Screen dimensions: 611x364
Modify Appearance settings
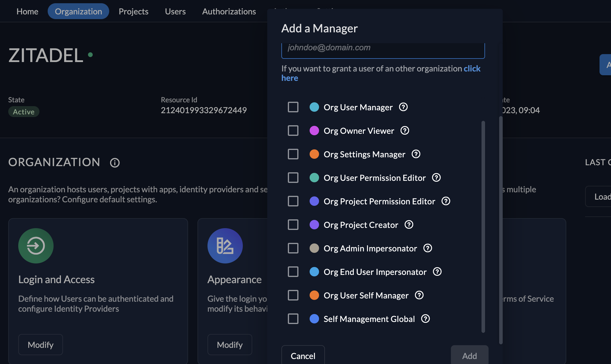[230, 345]
